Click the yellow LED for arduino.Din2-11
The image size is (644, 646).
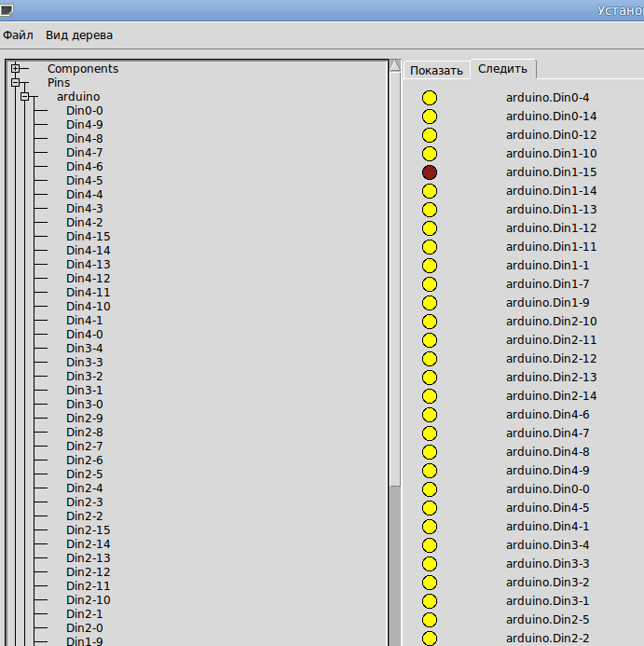pos(430,340)
